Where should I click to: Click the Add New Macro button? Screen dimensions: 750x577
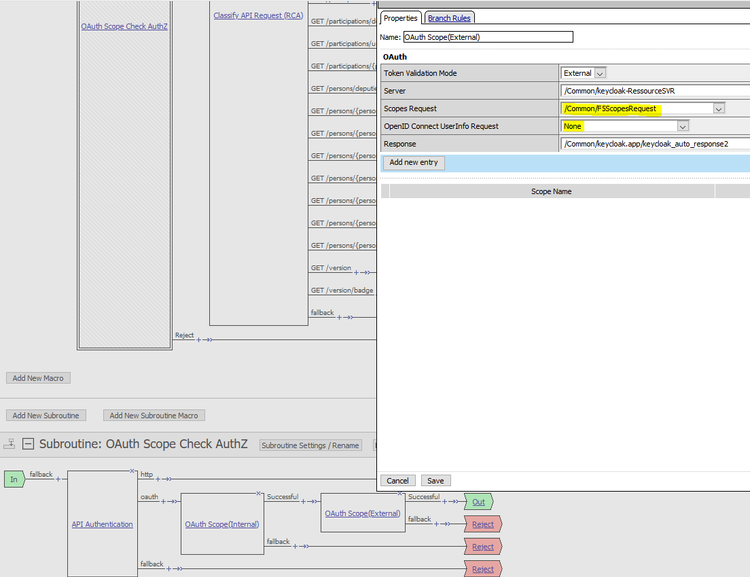click(39, 378)
